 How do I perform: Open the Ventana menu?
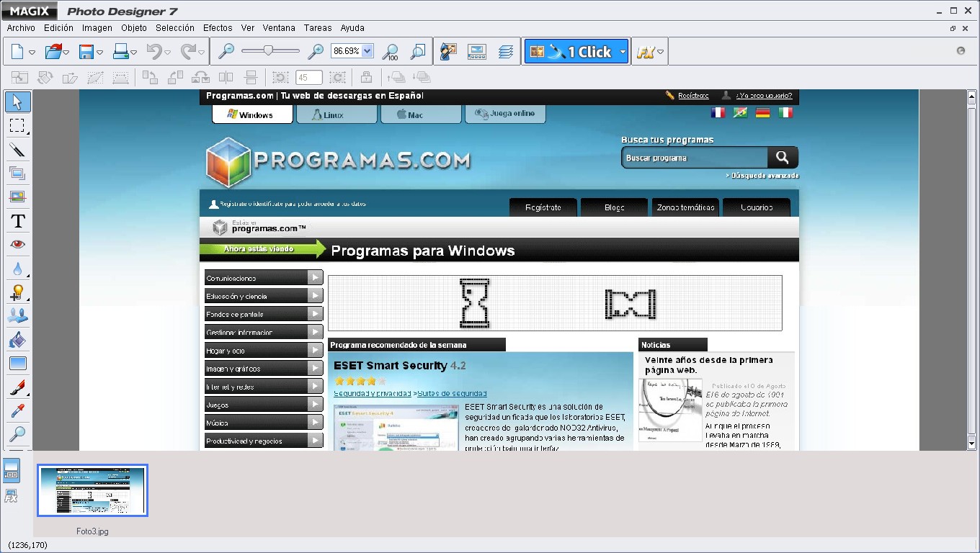point(279,28)
